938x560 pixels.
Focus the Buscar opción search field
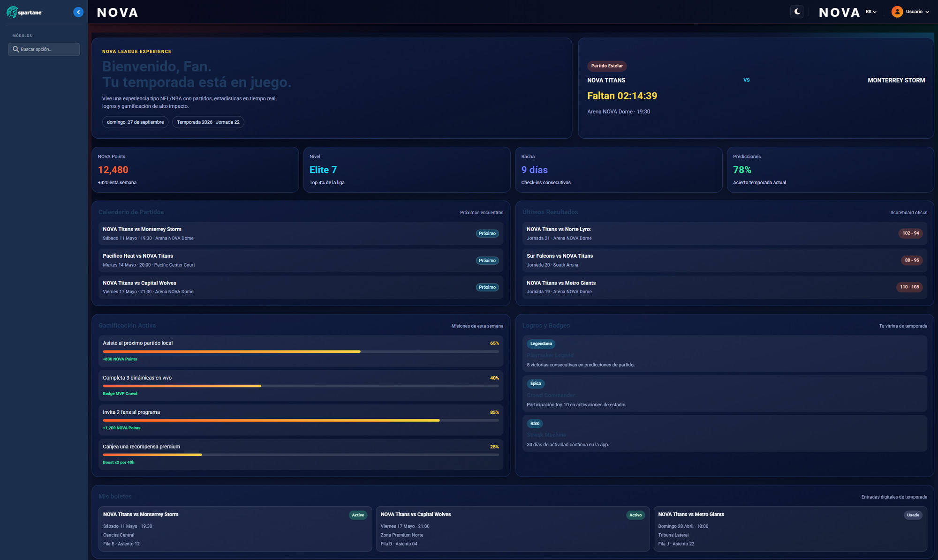point(44,49)
